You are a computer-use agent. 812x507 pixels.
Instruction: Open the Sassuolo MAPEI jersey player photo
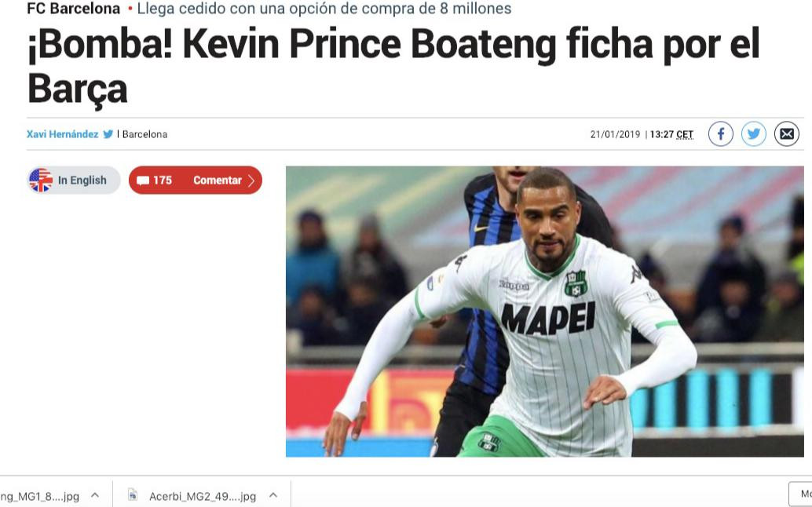tap(545, 312)
